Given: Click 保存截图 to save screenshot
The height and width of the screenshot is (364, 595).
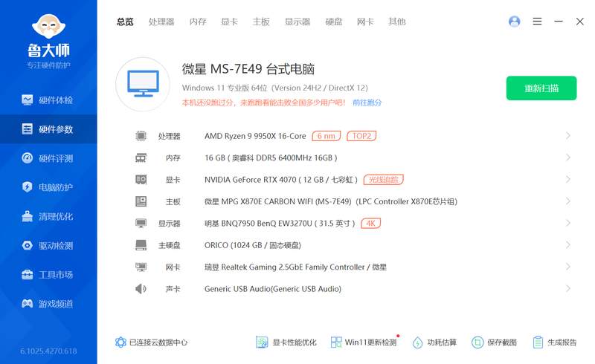Looking at the screenshot, I should [494, 342].
